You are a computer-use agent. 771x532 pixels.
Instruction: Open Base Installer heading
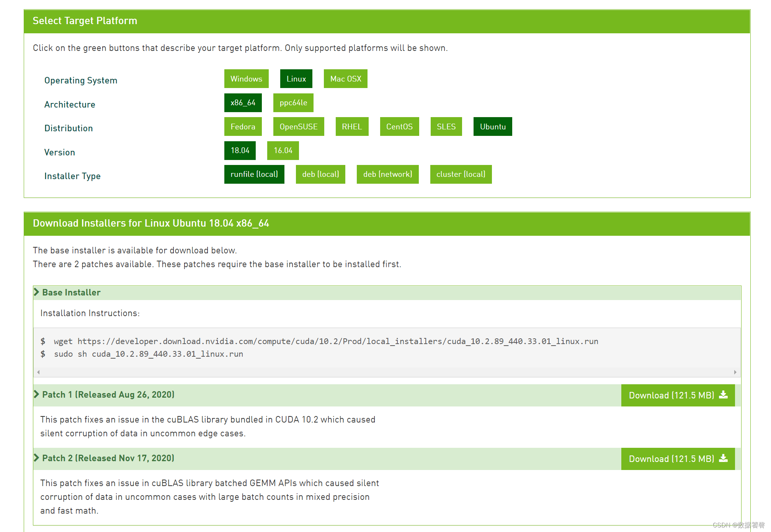(x=71, y=292)
